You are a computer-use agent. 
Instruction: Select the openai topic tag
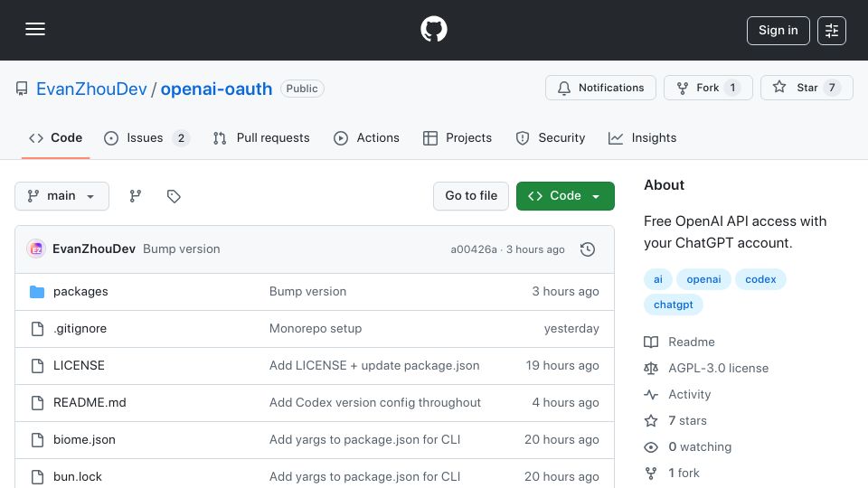point(703,279)
